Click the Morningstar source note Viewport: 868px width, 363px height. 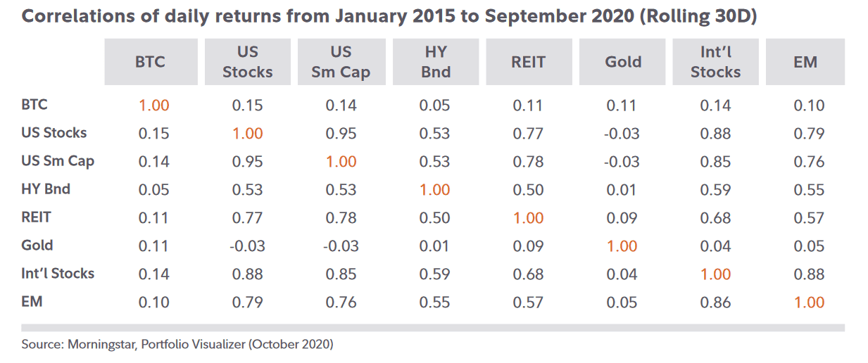pos(177,345)
